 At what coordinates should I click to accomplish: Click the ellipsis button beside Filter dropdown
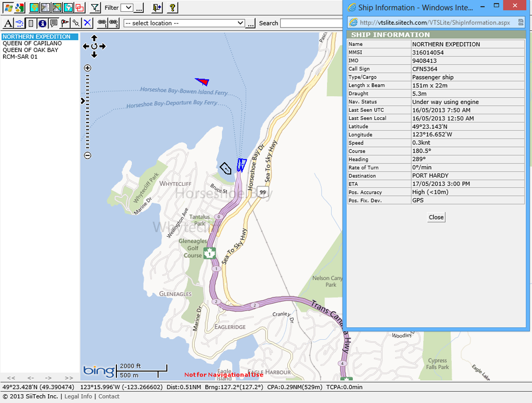pos(139,8)
